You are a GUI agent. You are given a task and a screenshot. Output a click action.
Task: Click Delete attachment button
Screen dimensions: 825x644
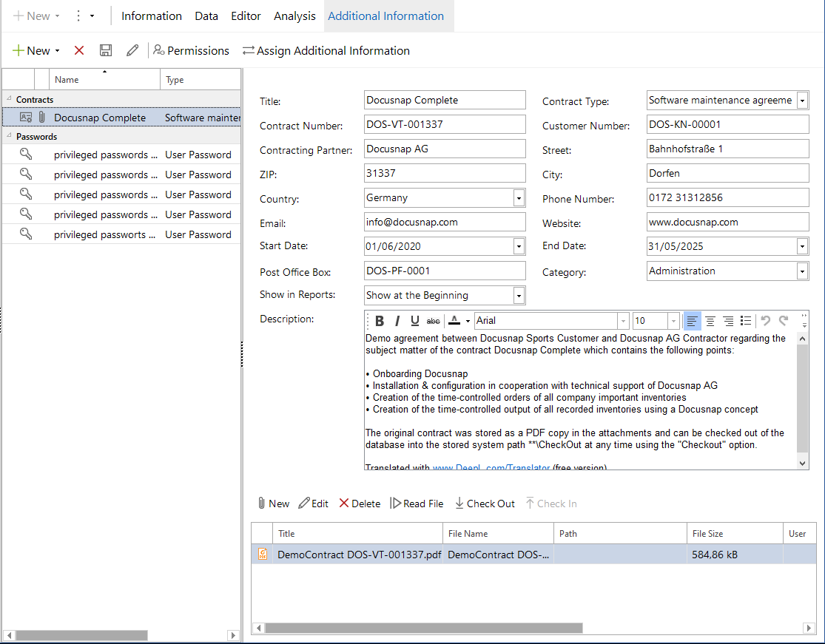click(x=360, y=504)
